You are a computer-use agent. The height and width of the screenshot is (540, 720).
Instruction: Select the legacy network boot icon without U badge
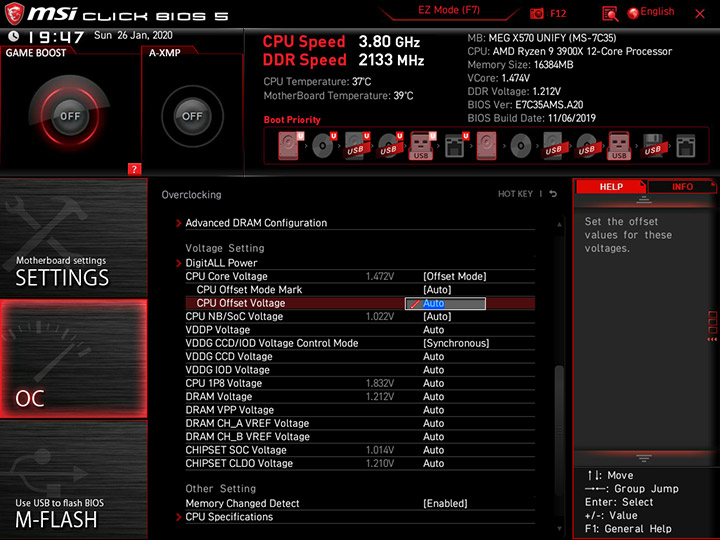pos(686,146)
